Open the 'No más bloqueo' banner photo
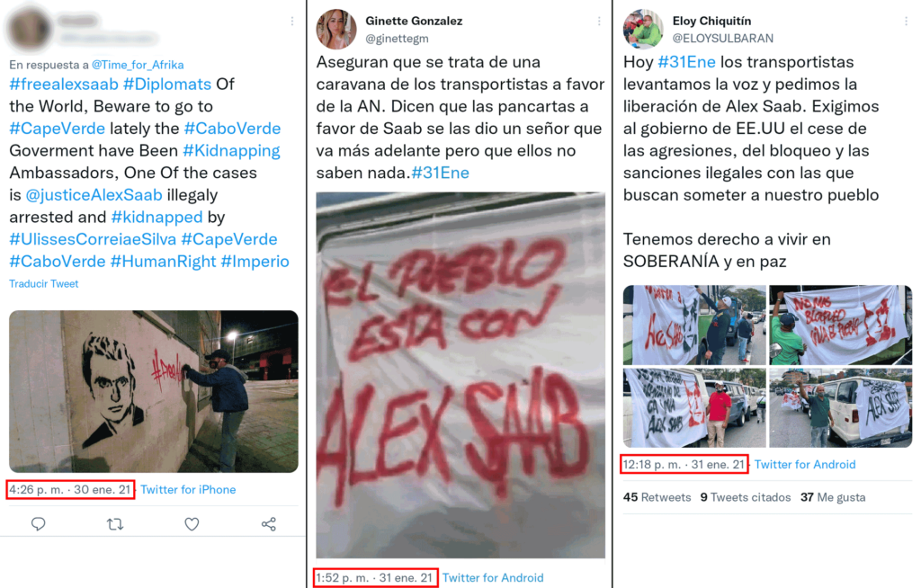 point(841,325)
